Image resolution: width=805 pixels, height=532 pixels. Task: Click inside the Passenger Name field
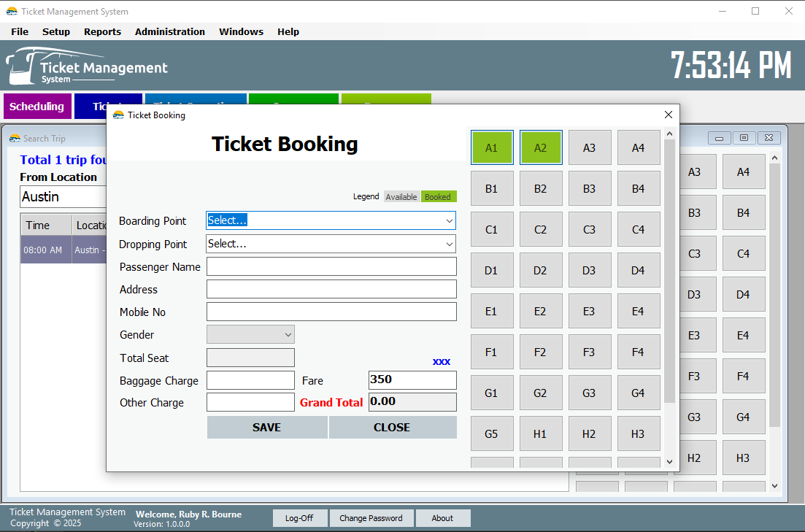[331, 266]
